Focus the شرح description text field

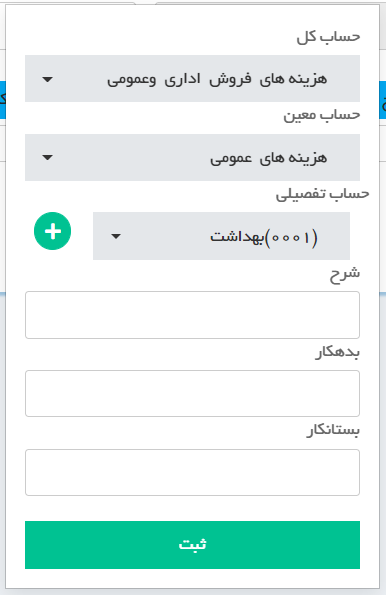tap(192, 315)
